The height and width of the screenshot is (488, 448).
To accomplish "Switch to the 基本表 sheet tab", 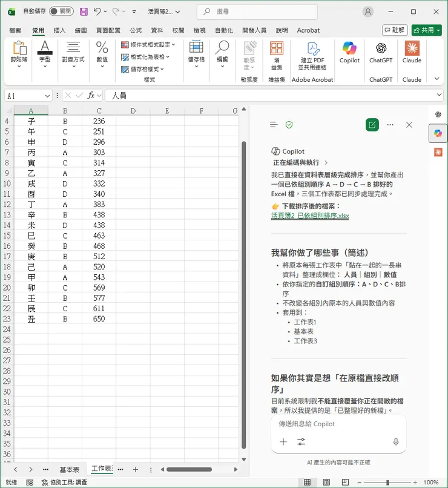I will click(70, 470).
